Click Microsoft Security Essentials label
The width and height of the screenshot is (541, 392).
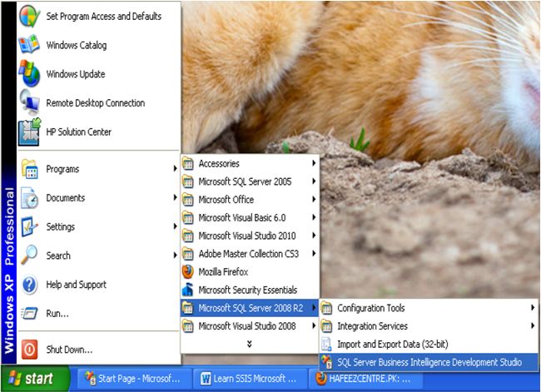point(248,290)
